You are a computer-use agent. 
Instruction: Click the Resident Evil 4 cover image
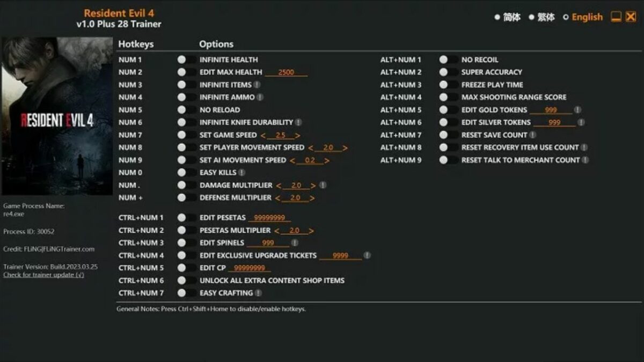[57, 116]
